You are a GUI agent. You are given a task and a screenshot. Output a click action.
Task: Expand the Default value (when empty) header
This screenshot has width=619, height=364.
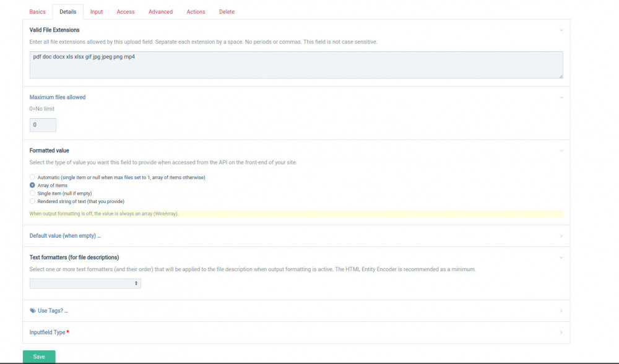[x=65, y=236]
